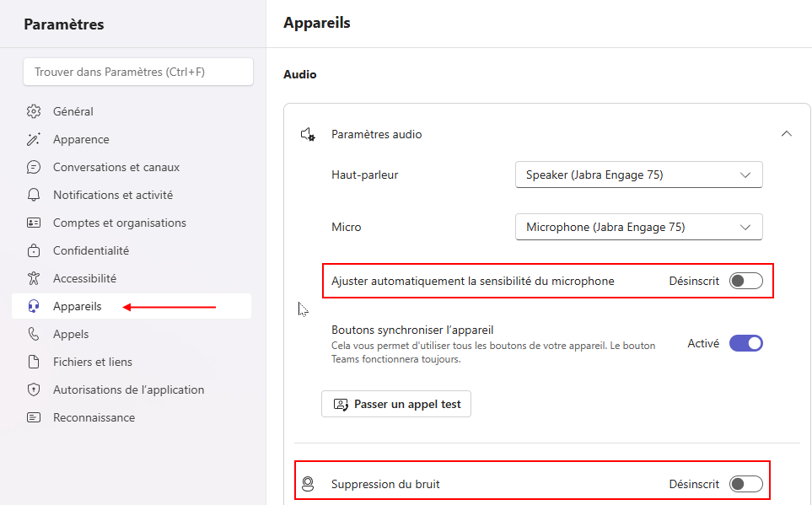Enable automatic microphone sensitivity adjustment toggle
The image size is (812, 505).
coord(745,281)
